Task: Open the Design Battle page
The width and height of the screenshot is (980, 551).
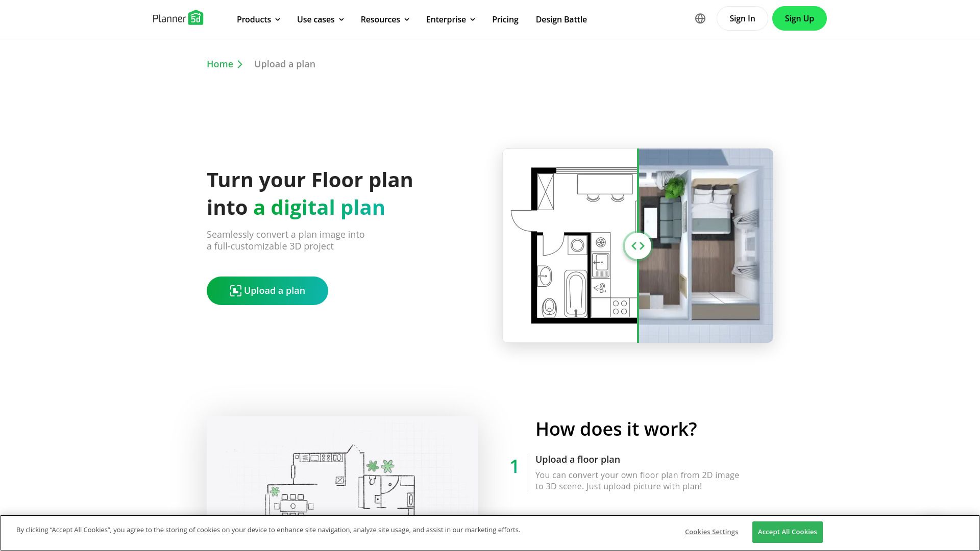Action: pyautogui.click(x=561, y=19)
